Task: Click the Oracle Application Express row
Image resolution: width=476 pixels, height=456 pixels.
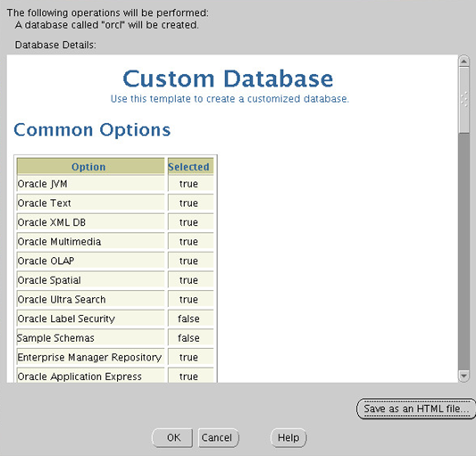Action: [115, 376]
